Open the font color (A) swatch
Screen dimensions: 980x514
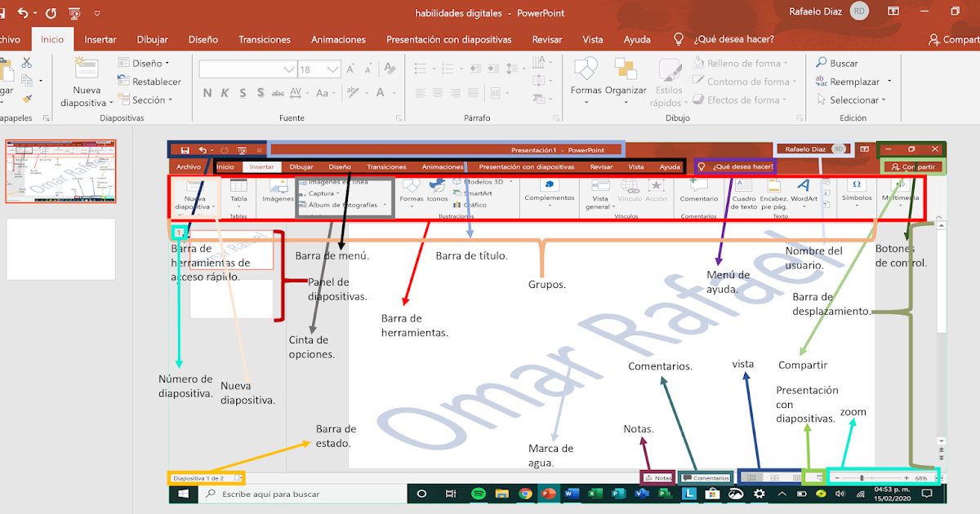click(x=381, y=93)
